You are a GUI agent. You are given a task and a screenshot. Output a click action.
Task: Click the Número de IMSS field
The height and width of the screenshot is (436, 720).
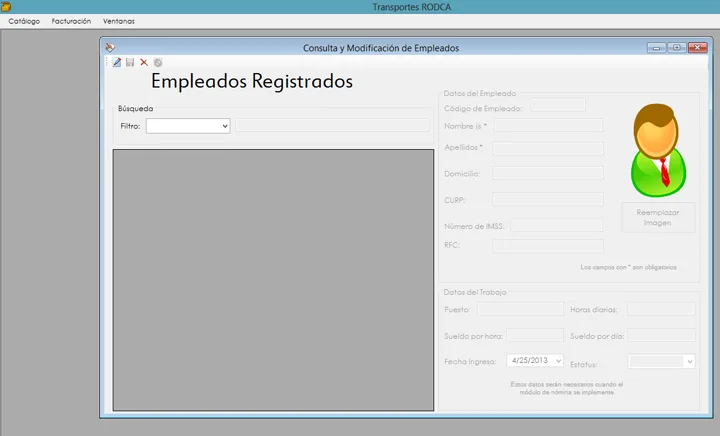point(557,225)
